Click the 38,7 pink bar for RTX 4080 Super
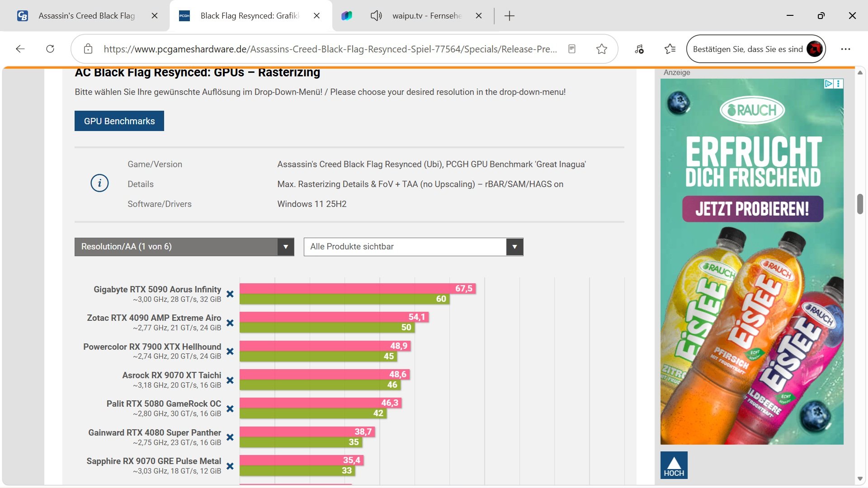Screen dimensions: 868x488 pos(307,432)
